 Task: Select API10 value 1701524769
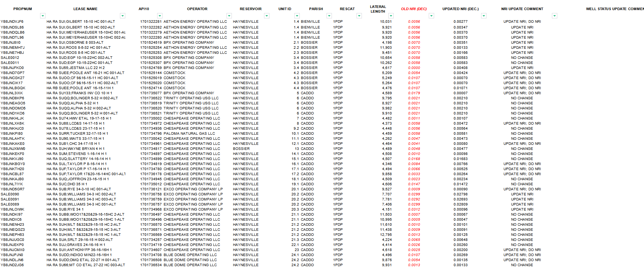[x=151, y=68]
